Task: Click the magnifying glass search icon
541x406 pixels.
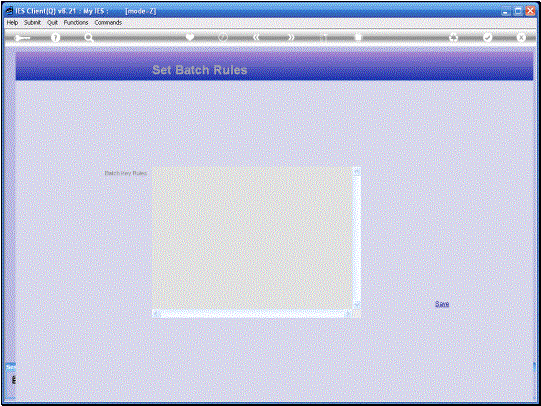Action: click(x=89, y=38)
